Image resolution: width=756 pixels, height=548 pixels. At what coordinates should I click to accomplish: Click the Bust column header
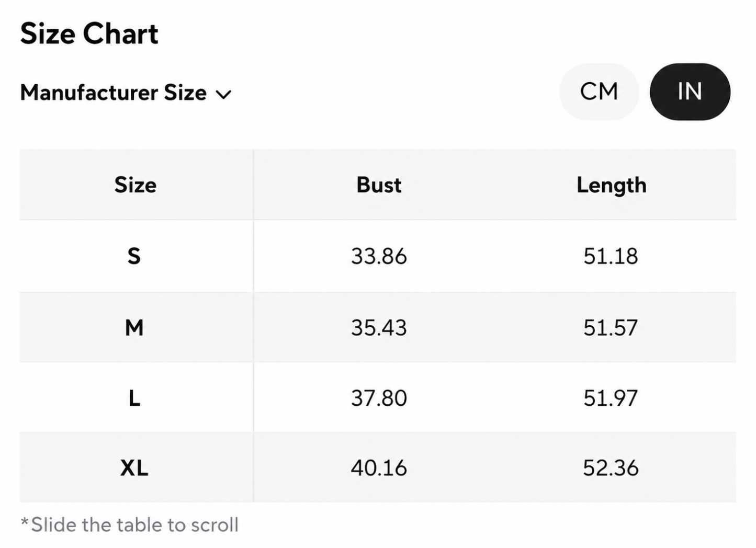379,185
